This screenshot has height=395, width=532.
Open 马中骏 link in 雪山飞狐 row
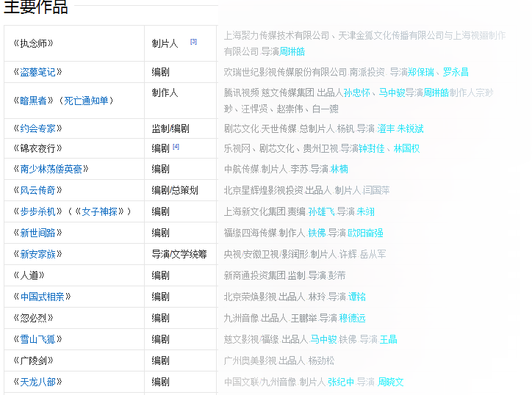pos(323,339)
